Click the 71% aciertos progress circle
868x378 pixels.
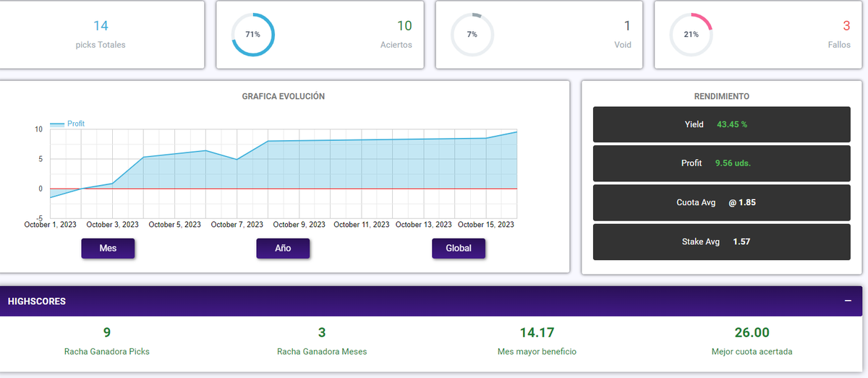tap(253, 35)
